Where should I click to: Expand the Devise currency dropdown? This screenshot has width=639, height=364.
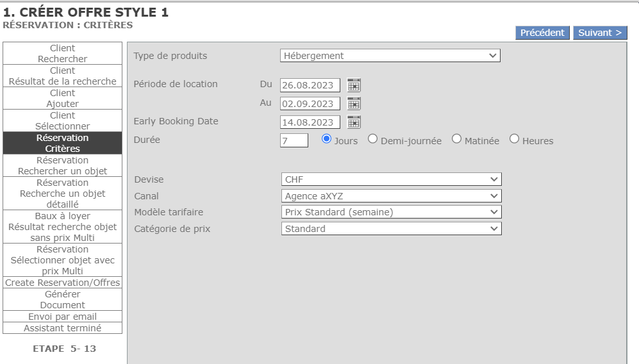(391, 179)
